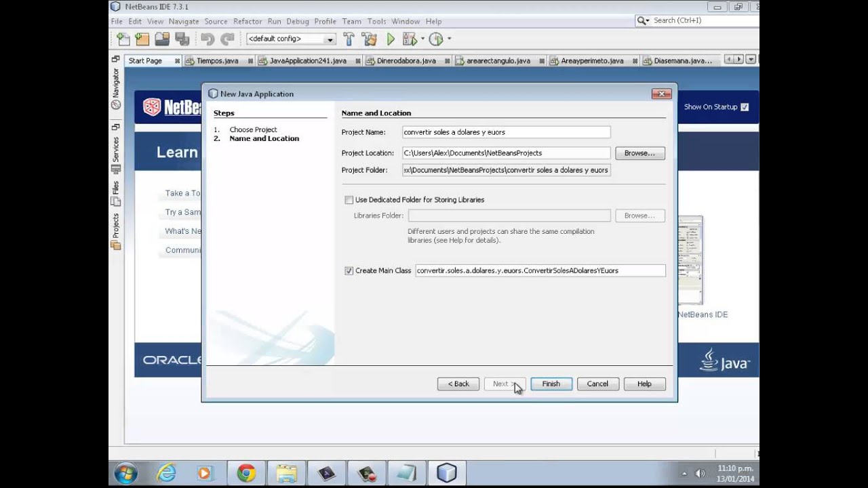This screenshot has height=488, width=868.
Task: Expand the Debug Project dropdown arrow
Action: 422,39
